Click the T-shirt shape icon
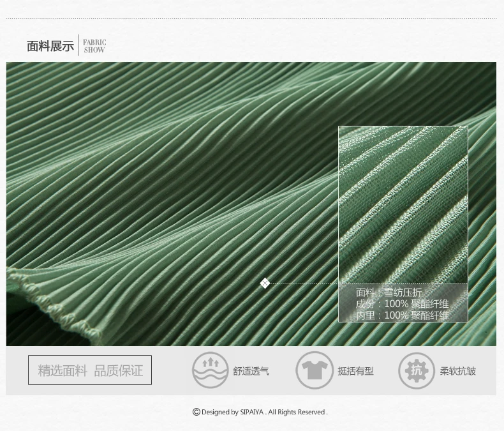This screenshot has height=431, width=504. (315, 370)
